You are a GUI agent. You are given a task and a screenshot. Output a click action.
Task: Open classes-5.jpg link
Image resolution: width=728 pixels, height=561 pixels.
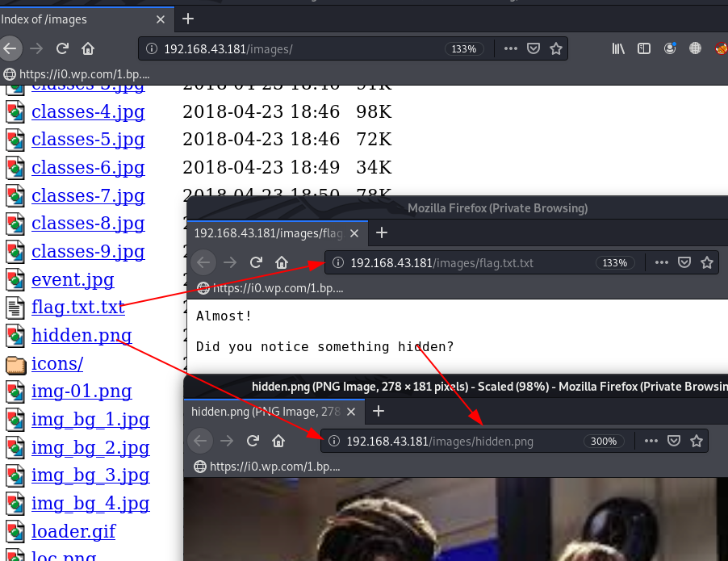tap(88, 140)
